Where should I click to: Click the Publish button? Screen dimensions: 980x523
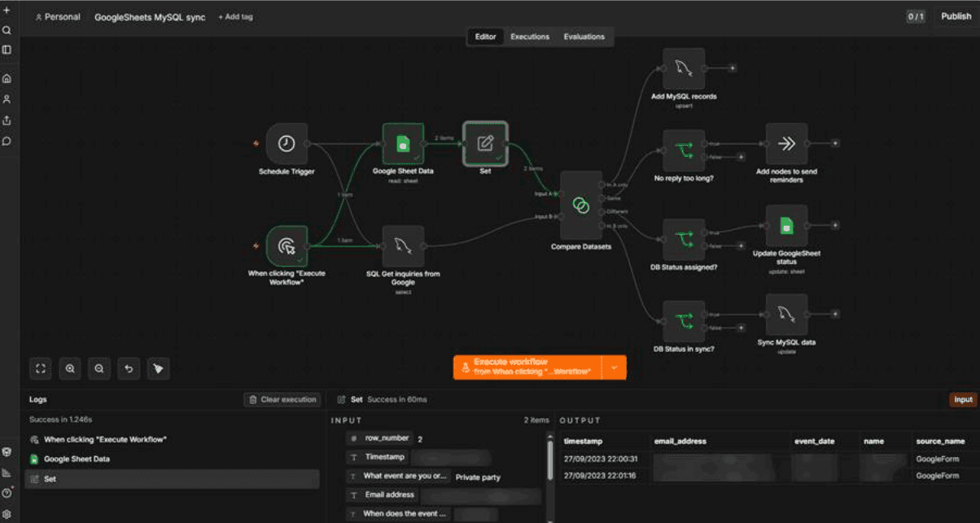[x=956, y=16]
